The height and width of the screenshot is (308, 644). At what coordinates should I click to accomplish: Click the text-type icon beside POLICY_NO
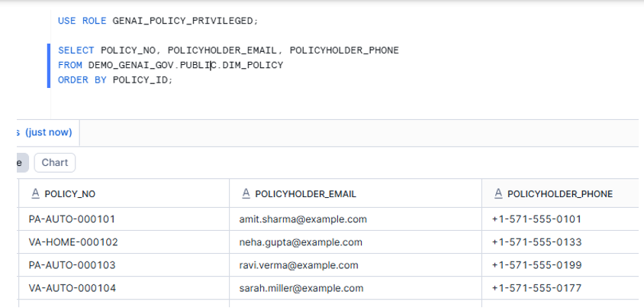35,194
